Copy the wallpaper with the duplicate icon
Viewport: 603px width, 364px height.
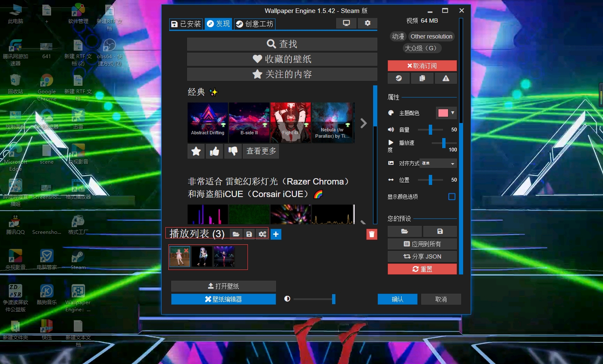[x=422, y=78]
